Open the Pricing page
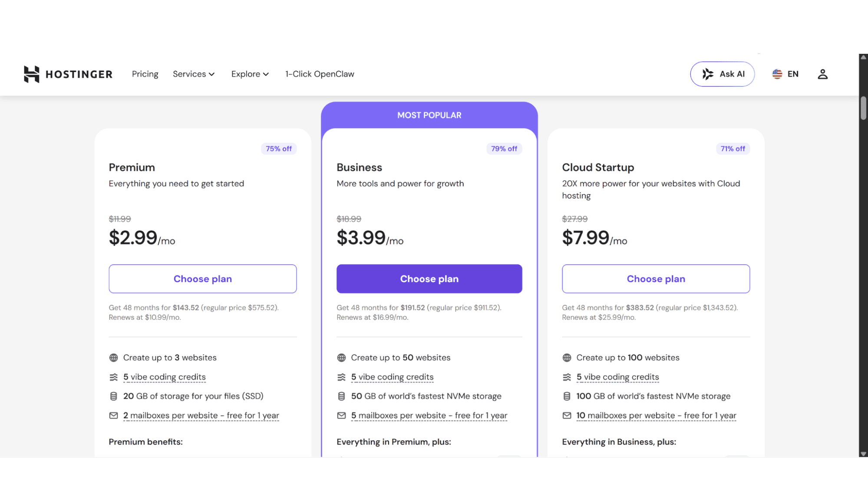This screenshot has height=488, width=868. pyautogui.click(x=145, y=74)
